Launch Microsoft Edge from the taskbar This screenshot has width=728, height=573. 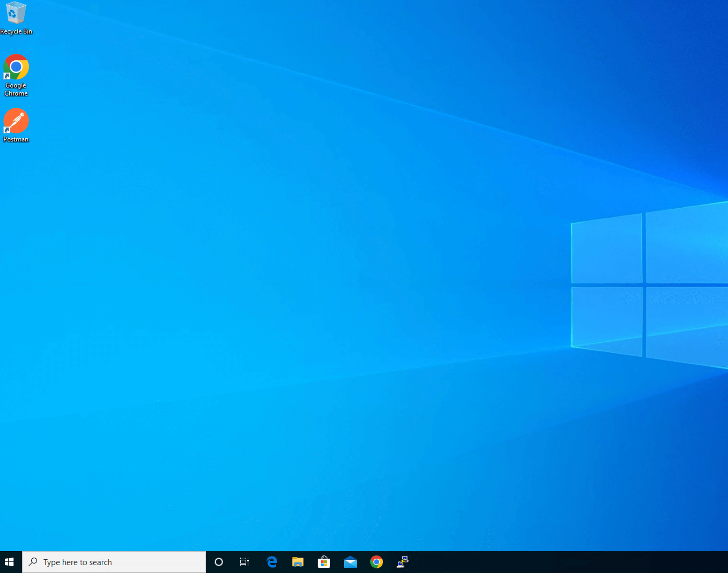pos(271,562)
